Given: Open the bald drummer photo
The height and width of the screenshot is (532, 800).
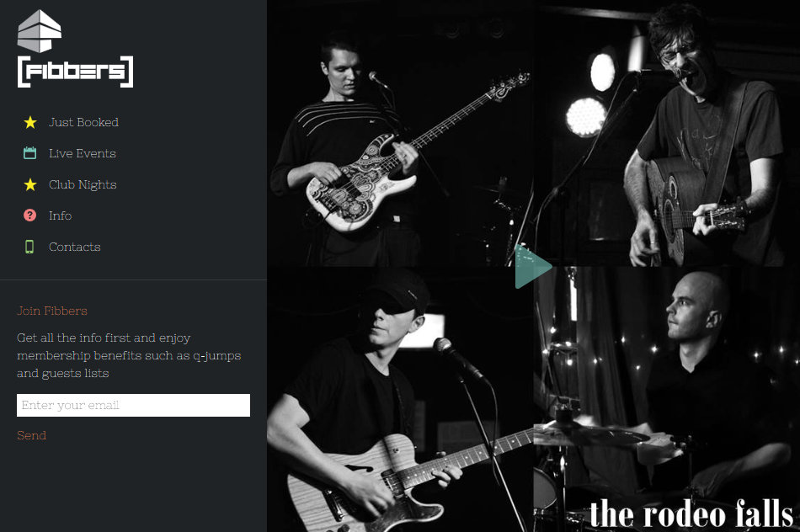Looking at the screenshot, I should click(666, 399).
